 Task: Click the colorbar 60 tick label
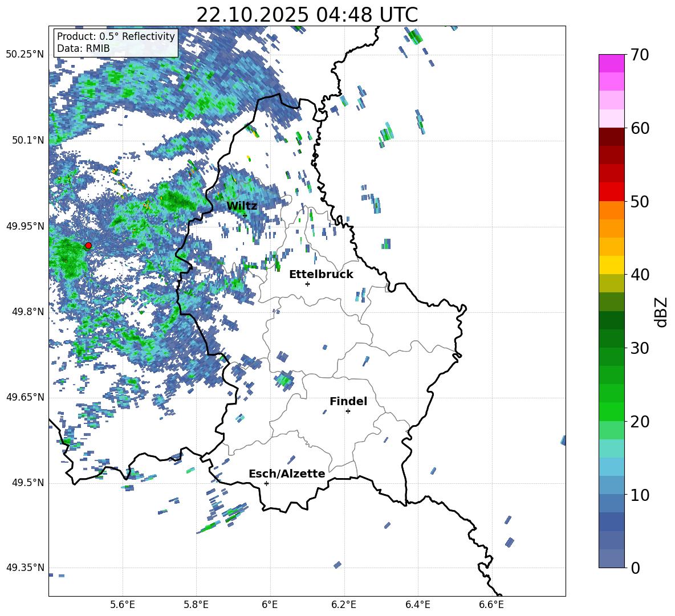tap(640, 128)
